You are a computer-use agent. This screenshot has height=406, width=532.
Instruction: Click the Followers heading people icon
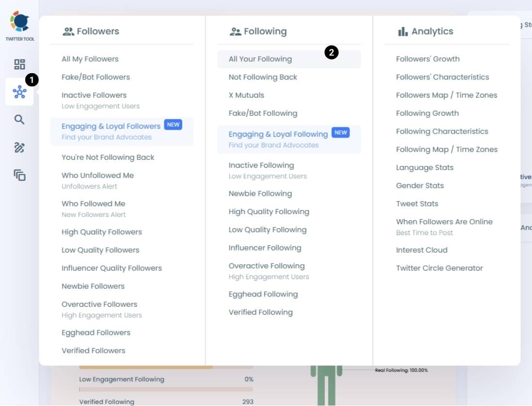(68, 31)
